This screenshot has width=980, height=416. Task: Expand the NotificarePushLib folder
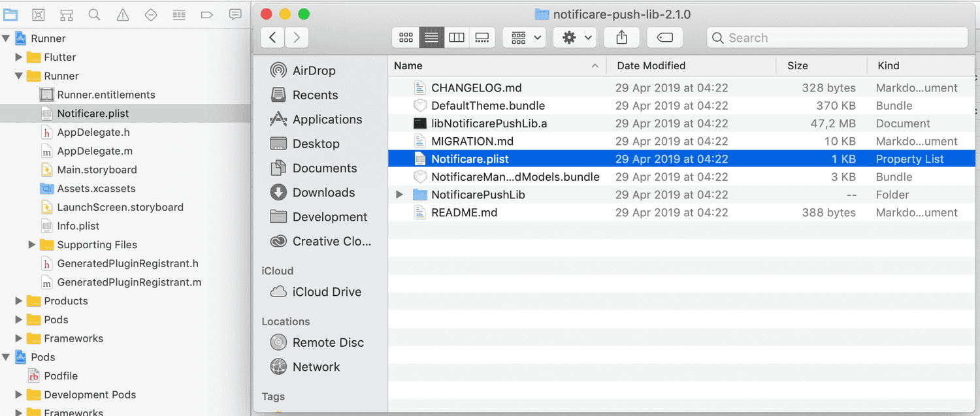399,194
